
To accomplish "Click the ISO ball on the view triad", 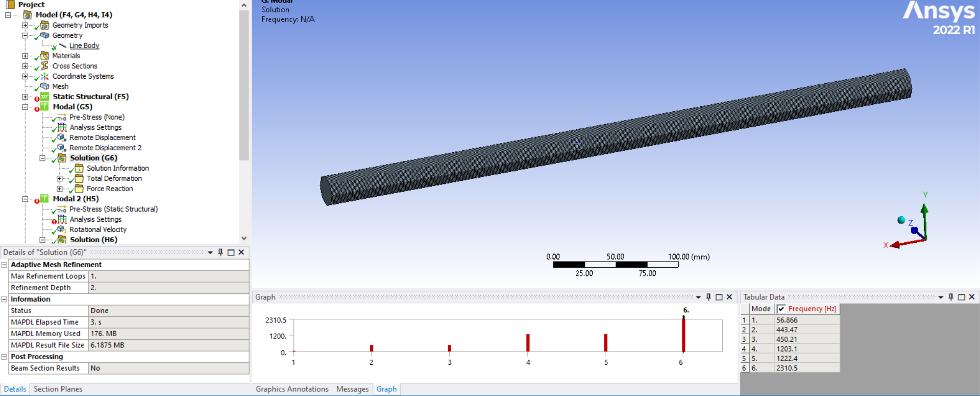I will point(901,220).
